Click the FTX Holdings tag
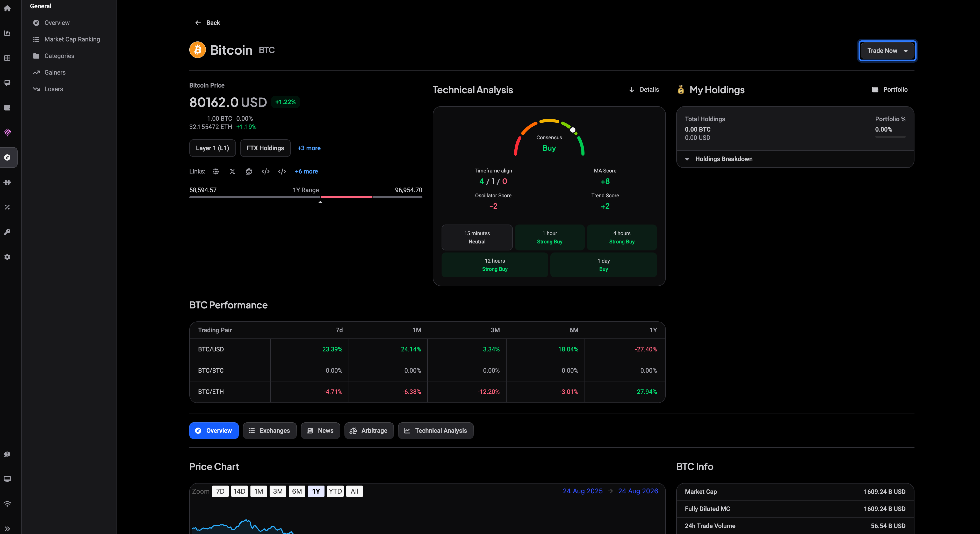 pos(265,148)
